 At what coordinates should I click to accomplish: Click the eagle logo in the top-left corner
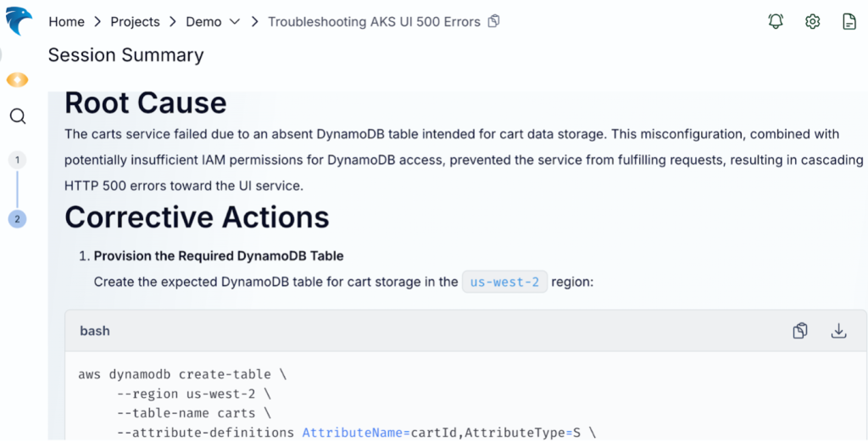click(x=18, y=20)
